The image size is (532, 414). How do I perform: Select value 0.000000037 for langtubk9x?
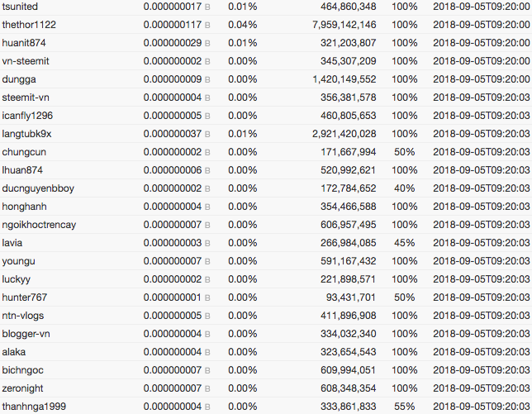173,134
